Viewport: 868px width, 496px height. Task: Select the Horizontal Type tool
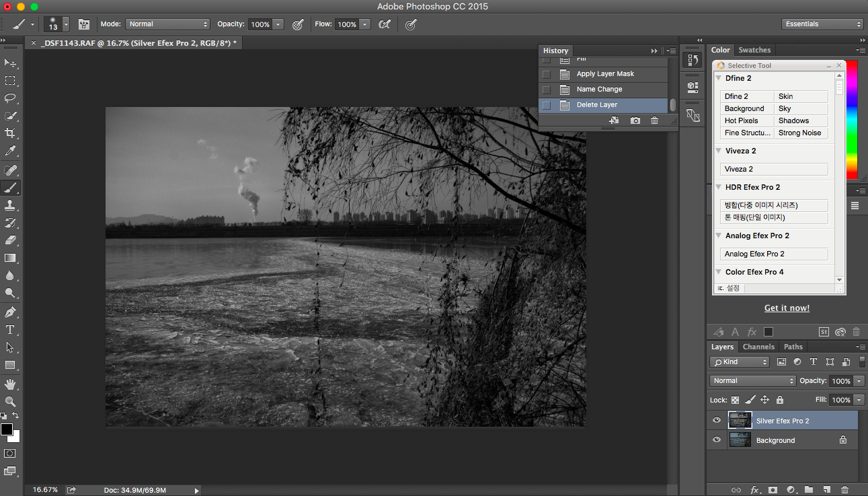10,330
